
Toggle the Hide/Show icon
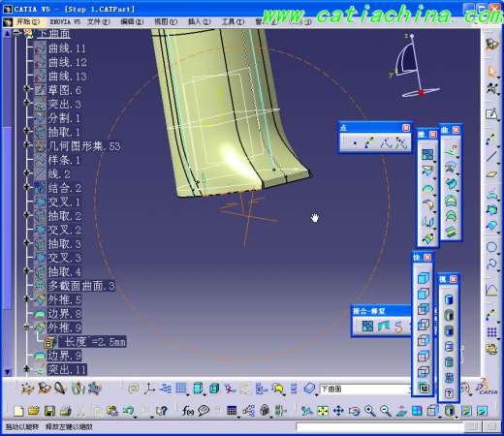(467, 411)
